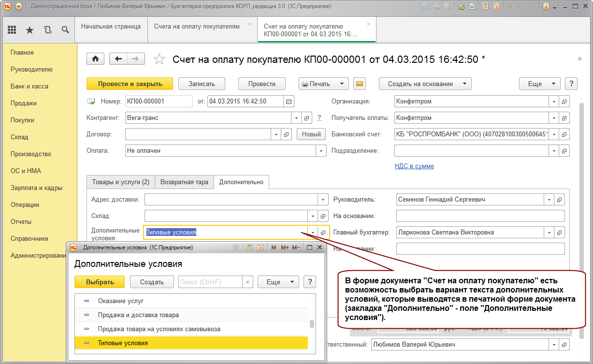This screenshot has height=364, width=593.
Task: Click the НДС в сумме link
Action: (x=414, y=166)
